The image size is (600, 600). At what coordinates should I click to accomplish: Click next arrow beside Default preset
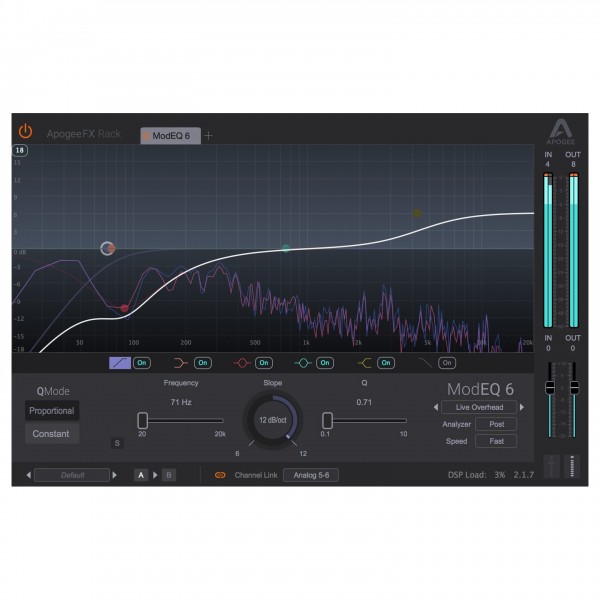114,475
